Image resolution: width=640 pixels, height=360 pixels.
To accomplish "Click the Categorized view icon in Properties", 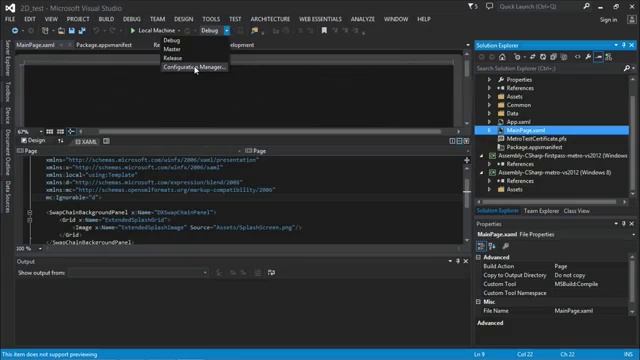I will (x=481, y=246).
